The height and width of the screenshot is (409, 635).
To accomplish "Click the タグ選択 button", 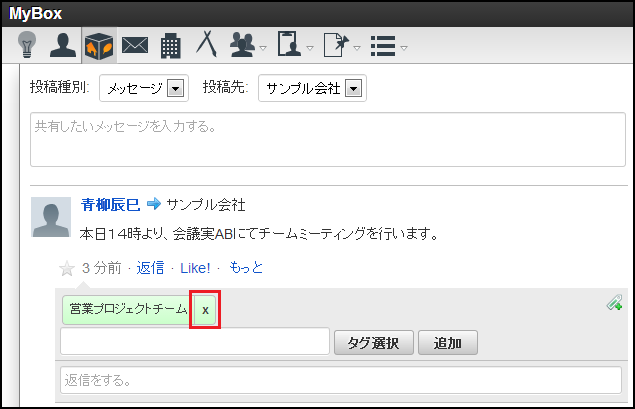I will (x=374, y=343).
